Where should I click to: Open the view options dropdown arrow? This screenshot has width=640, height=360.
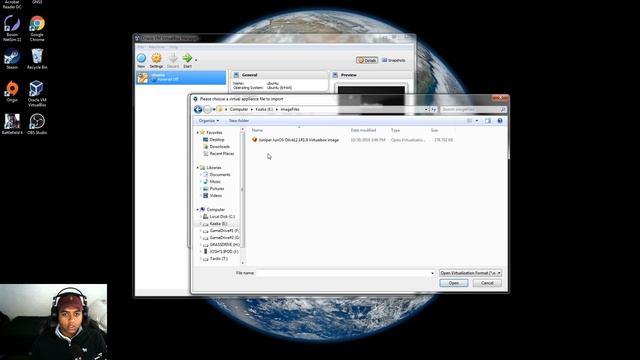tap(477, 121)
